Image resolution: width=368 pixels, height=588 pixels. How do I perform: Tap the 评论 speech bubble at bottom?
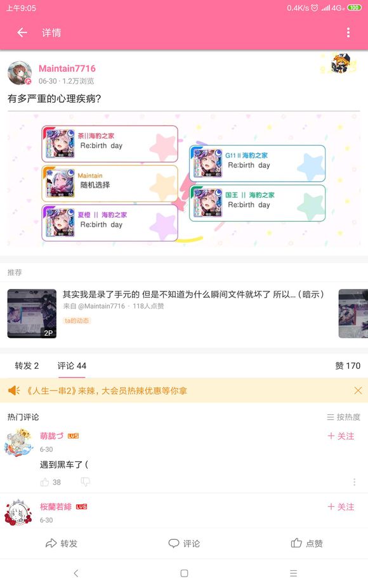tap(173, 543)
